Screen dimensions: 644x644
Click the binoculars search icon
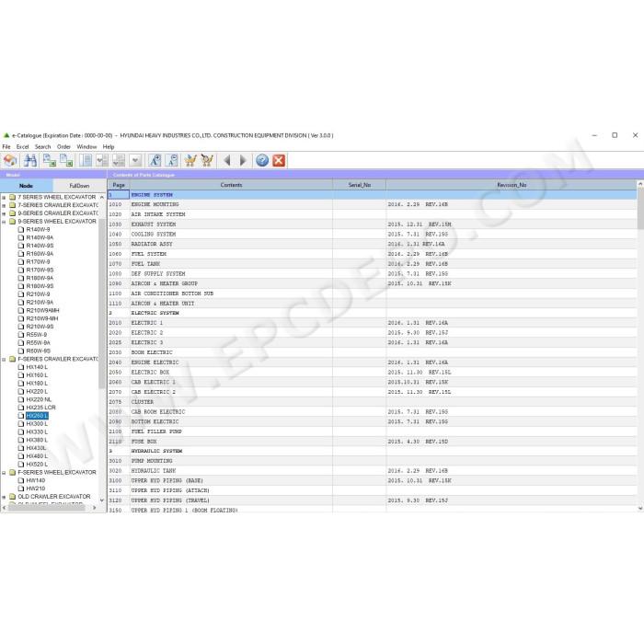pos(30,160)
